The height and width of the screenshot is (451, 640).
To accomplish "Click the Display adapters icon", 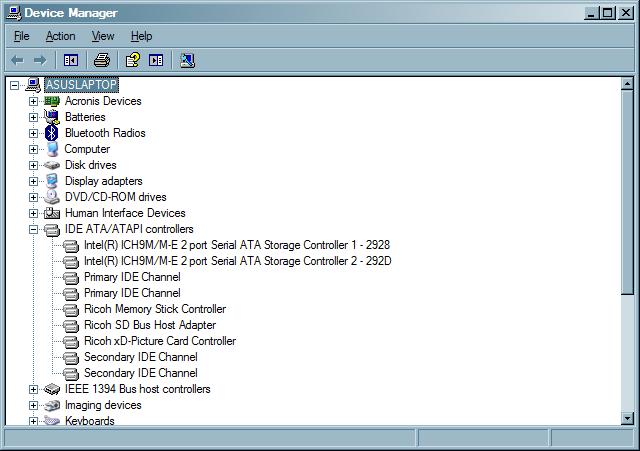I will click(x=52, y=181).
